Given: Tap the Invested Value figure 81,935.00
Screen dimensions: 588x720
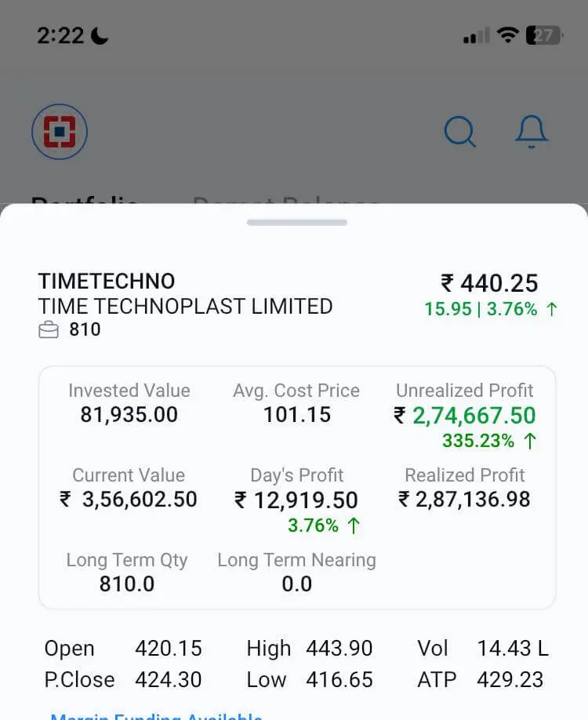Looking at the screenshot, I should (129, 415).
